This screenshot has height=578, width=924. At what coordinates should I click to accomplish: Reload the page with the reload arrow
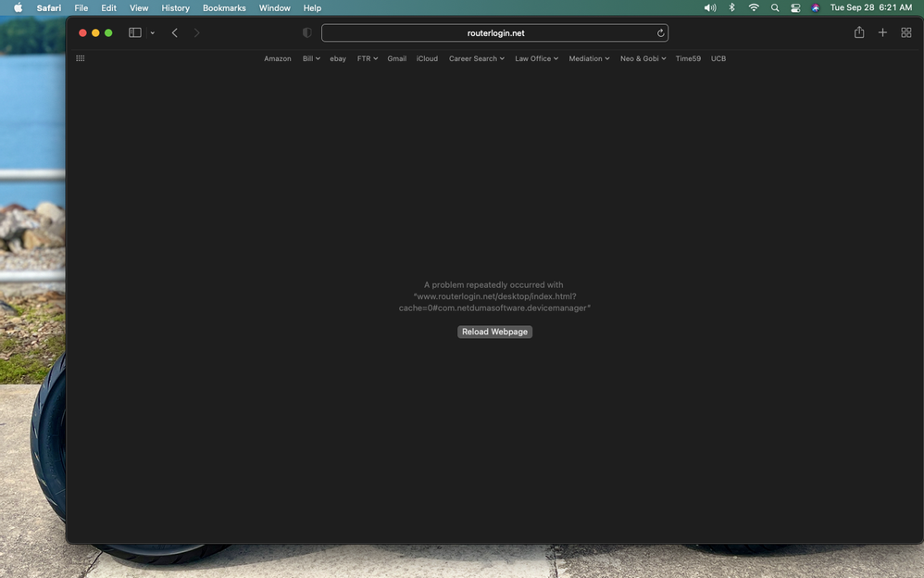[x=660, y=33]
